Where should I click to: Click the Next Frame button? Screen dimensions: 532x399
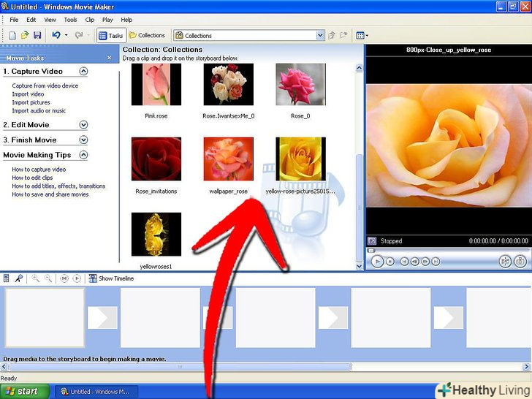[425, 262]
